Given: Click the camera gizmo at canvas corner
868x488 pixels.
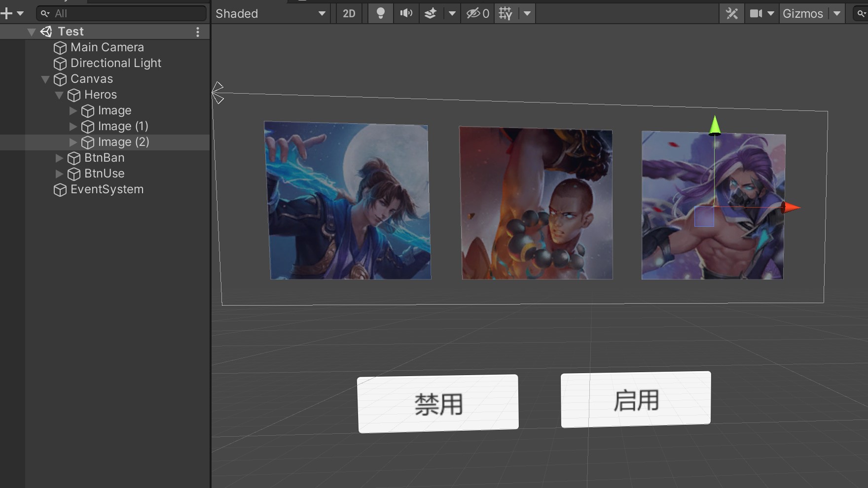Looking at the screenshot, I should 217,93.
